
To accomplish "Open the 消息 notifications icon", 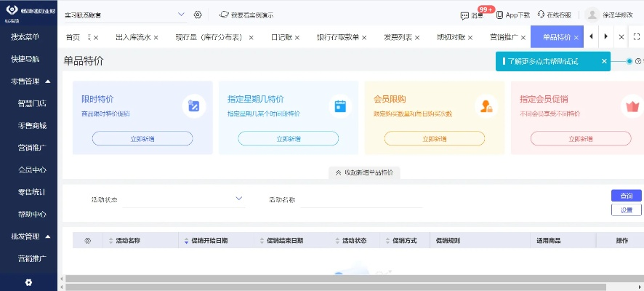I will click(x=465, y=15).
